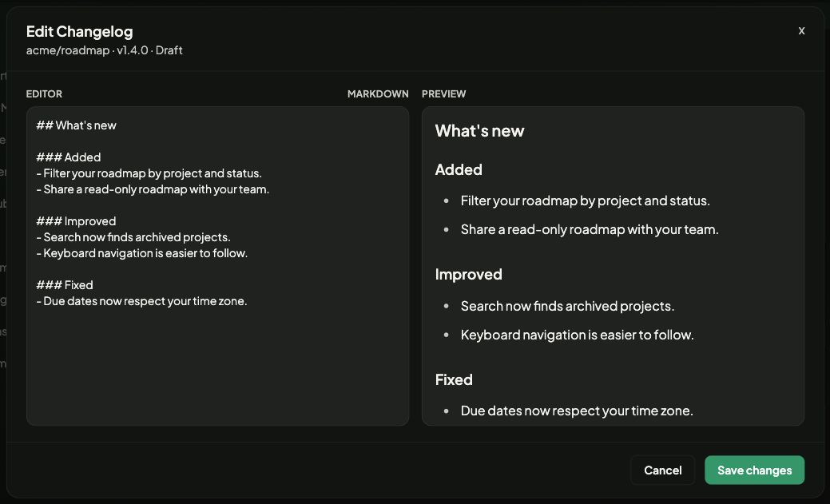Click preview bullet 'Search now finds archived projects.'

point(567,306)
